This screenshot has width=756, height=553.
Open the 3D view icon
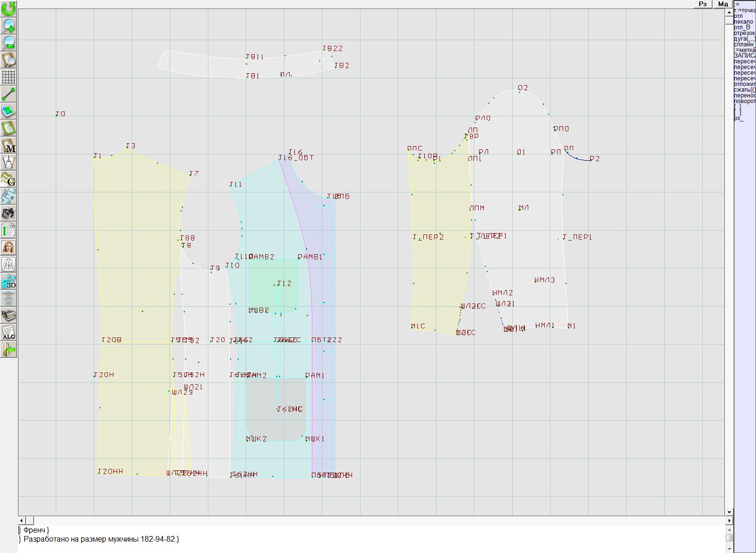coord(9,281)
